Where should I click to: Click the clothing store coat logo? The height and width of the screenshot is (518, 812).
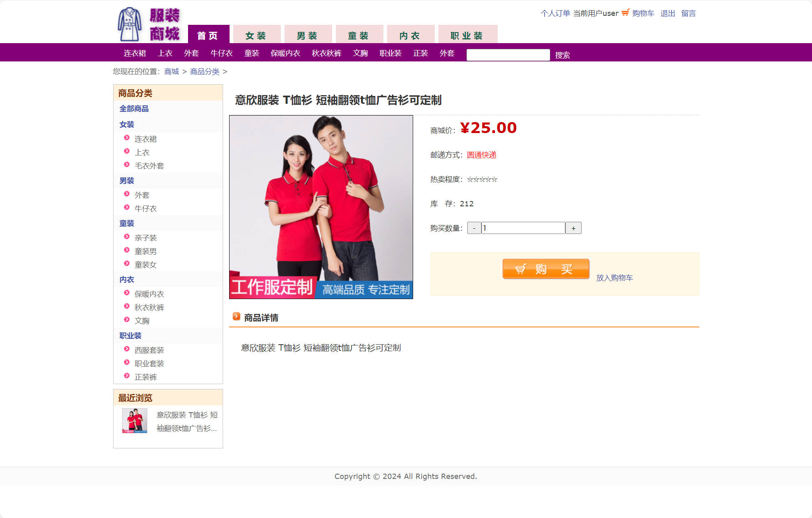click(x=129, y=24)
